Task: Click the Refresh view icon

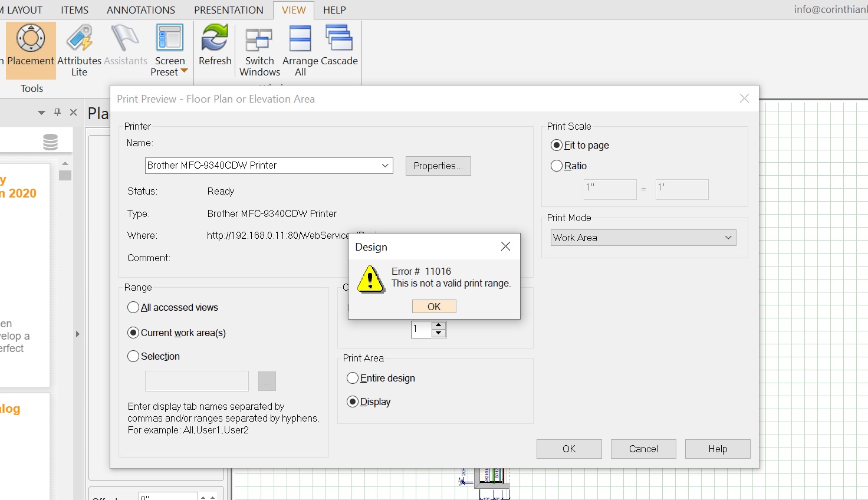Action: pos(215,39)
